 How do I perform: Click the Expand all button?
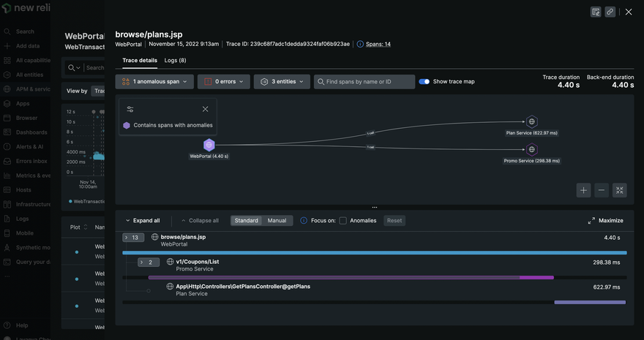142,220
